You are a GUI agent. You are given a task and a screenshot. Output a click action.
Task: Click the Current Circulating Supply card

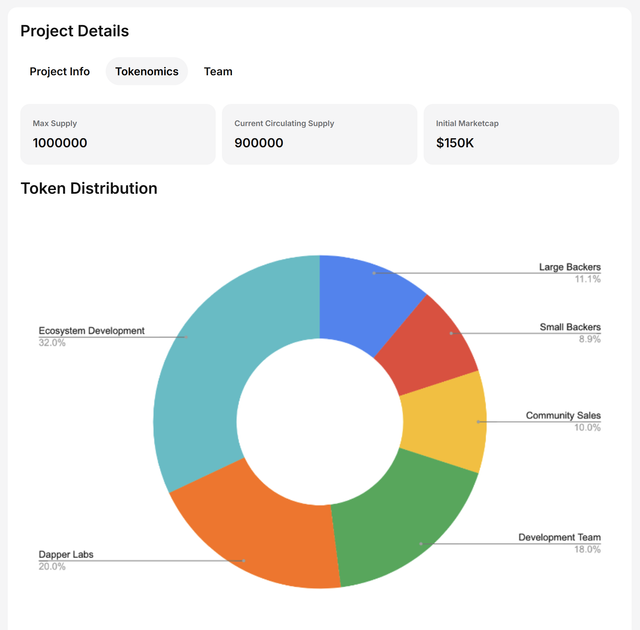319,134
